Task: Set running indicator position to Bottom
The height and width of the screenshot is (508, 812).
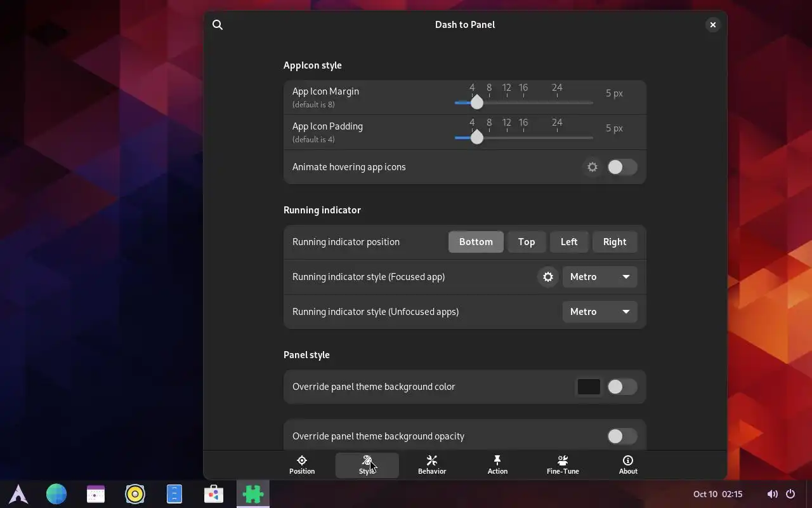Action: [x=476, y=242]
